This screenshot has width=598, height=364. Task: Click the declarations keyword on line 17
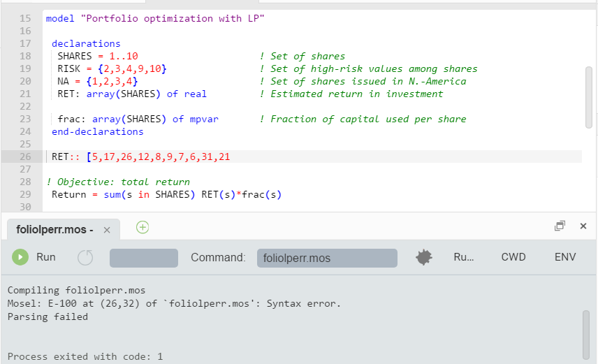point(86,43)
